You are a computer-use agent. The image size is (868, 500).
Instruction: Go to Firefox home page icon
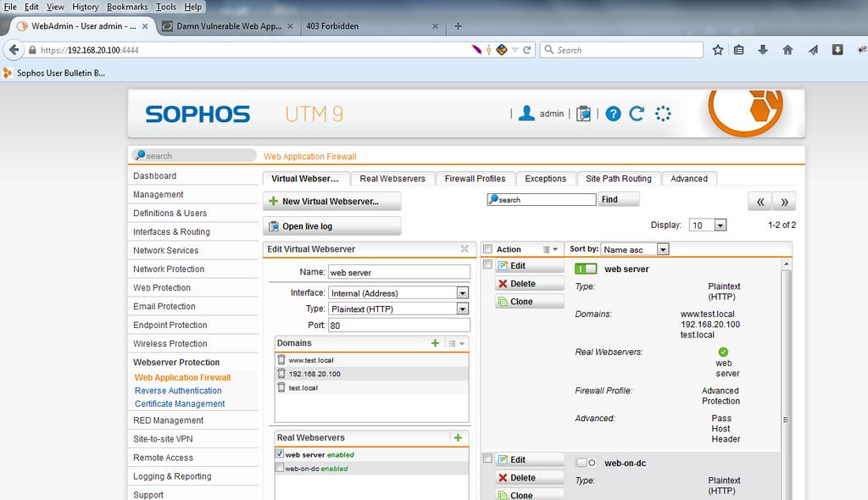click(787, 50)
